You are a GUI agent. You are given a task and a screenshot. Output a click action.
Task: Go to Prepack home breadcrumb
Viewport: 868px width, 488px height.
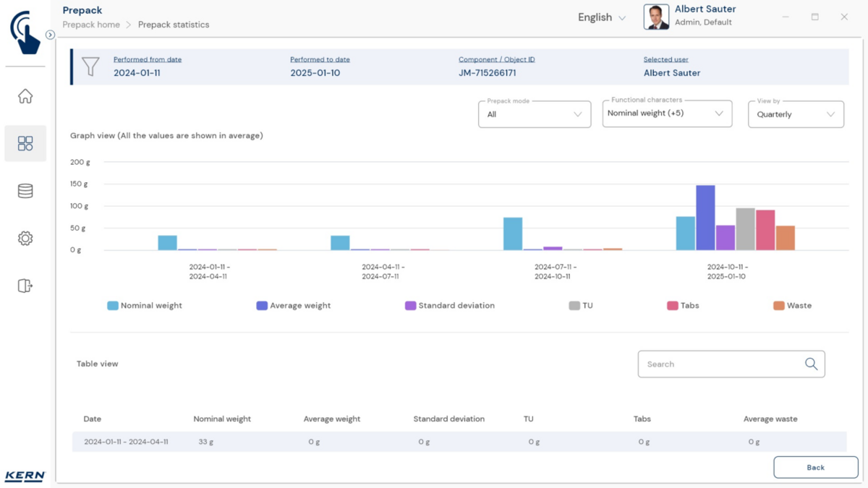(91, 25)
